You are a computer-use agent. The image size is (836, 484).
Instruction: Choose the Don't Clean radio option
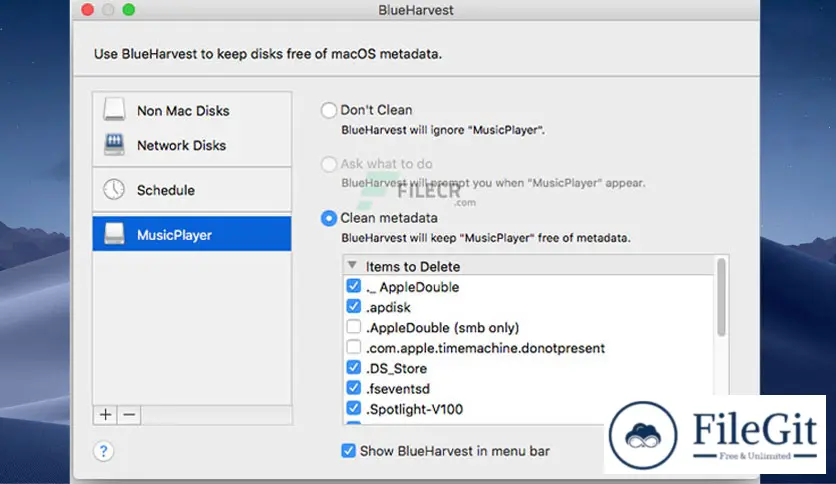329,110
